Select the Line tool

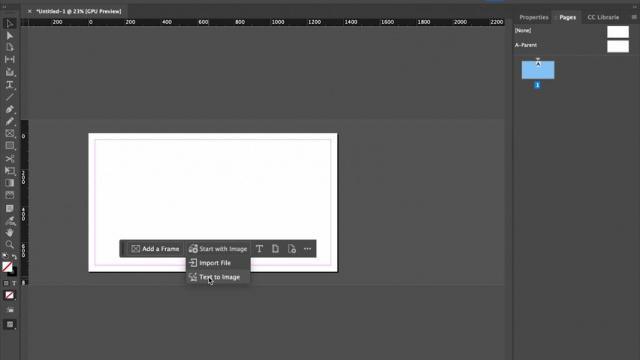pos(9,97)
